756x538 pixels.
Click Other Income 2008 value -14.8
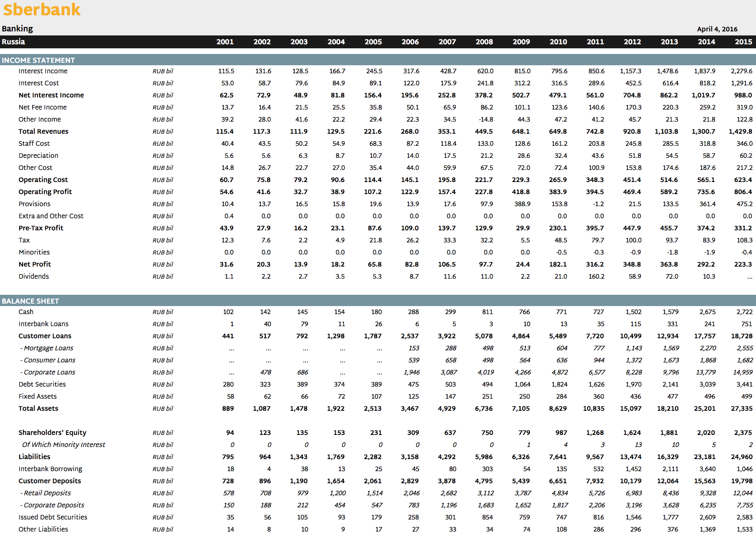486,120
